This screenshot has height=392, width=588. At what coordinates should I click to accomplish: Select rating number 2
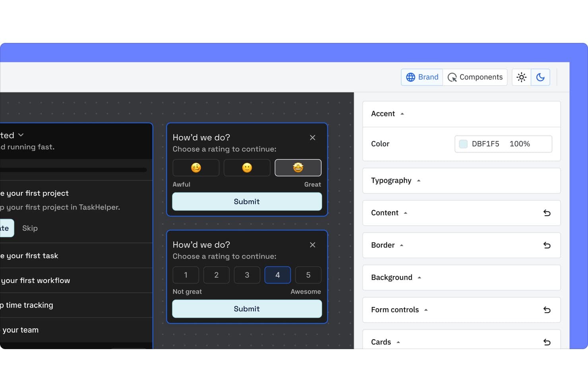point(217,275)
